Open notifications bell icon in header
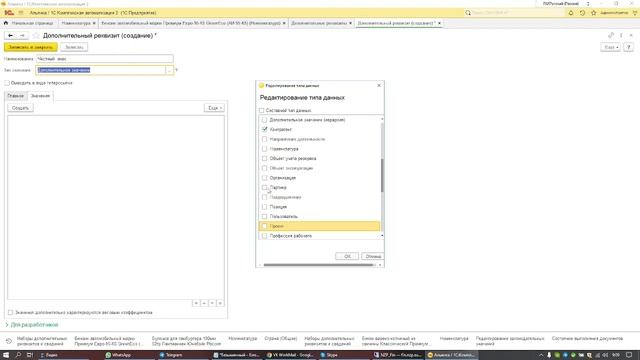Image resolution: width=640 pixels, height=360 pixels. point(571,13)
